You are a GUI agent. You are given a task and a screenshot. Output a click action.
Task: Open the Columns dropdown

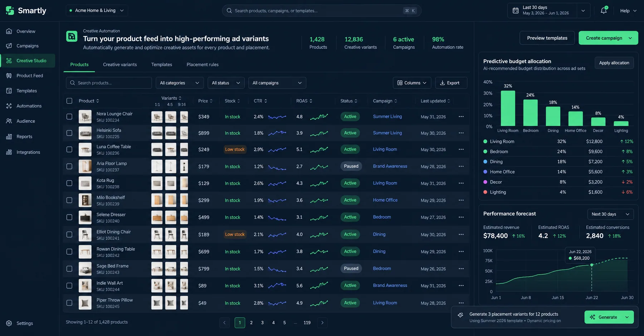point(412,83)
